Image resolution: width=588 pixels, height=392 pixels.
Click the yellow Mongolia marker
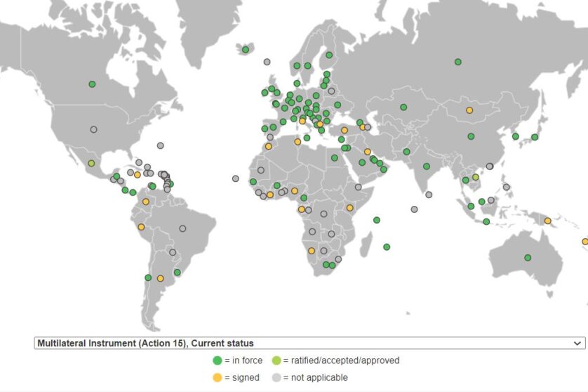pos(469,110)
